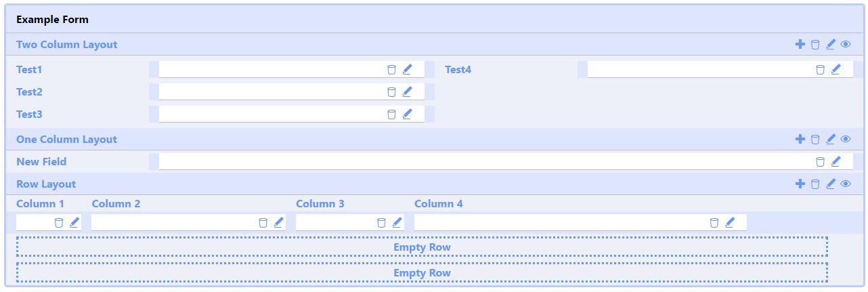
Task: Edit the New Field entry
Action: pos(836,161)
